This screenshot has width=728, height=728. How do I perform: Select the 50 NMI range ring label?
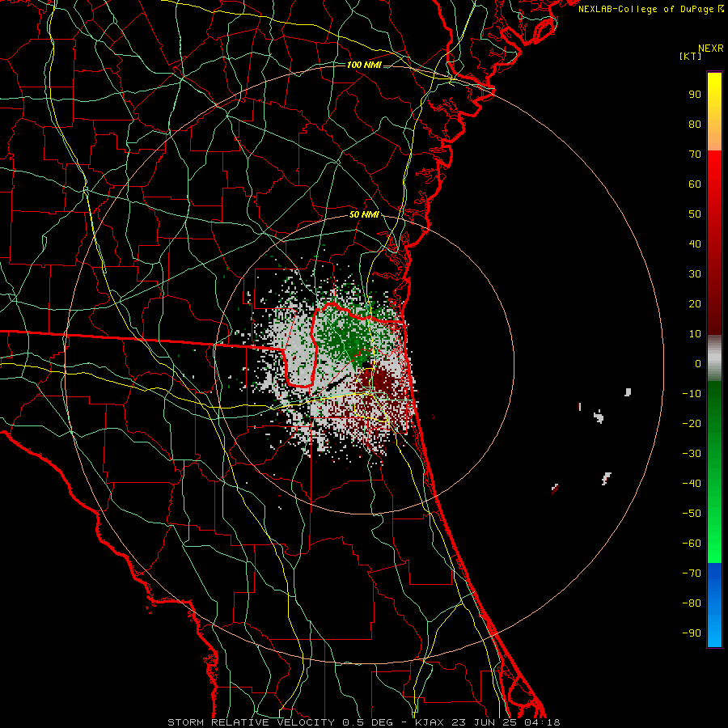[x=364, y=214]
